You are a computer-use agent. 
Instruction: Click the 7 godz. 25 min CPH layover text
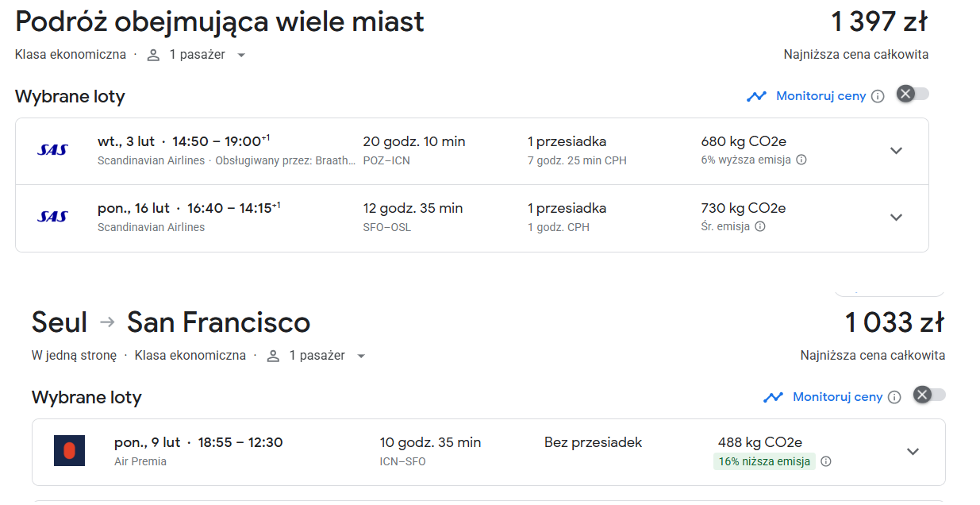click(x=577, y=160)
